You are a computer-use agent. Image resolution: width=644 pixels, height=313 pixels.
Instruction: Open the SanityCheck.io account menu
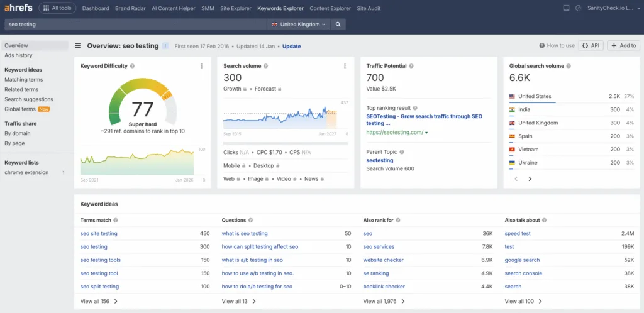pyautogui.click(x=613, y=8)
